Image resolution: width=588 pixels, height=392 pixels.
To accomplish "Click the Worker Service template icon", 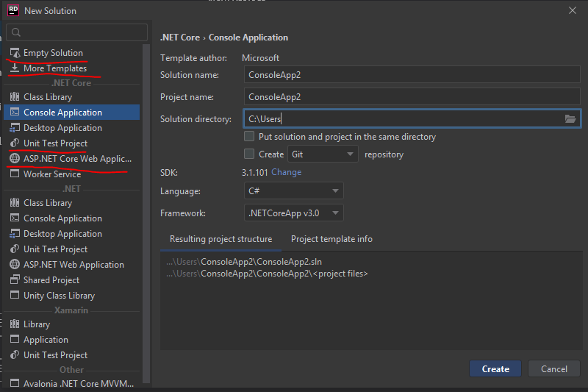I will point(14,174).
